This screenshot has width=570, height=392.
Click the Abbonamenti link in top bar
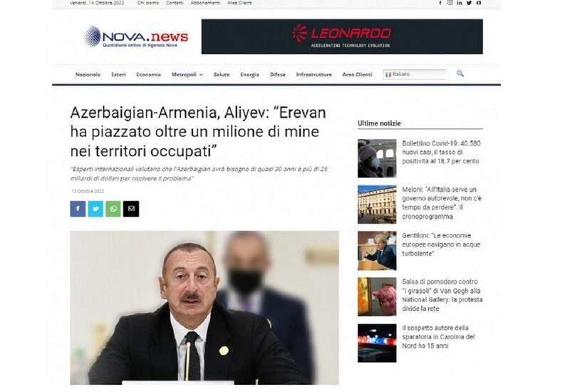point(205,3)
